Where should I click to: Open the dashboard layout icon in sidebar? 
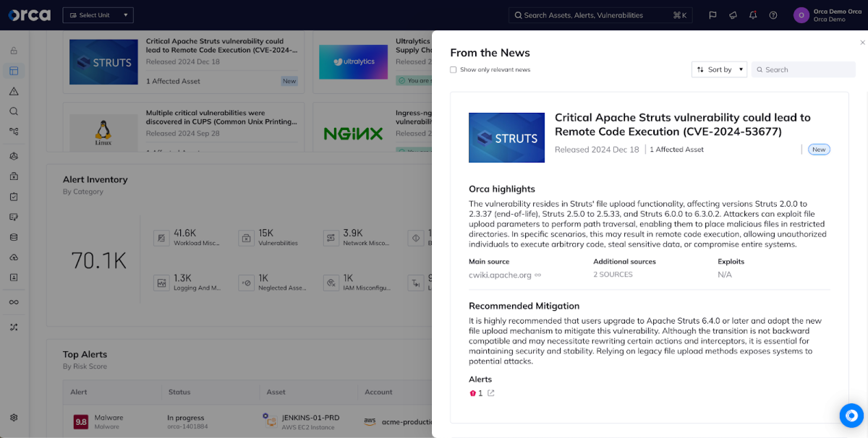(x=14, y=71)
